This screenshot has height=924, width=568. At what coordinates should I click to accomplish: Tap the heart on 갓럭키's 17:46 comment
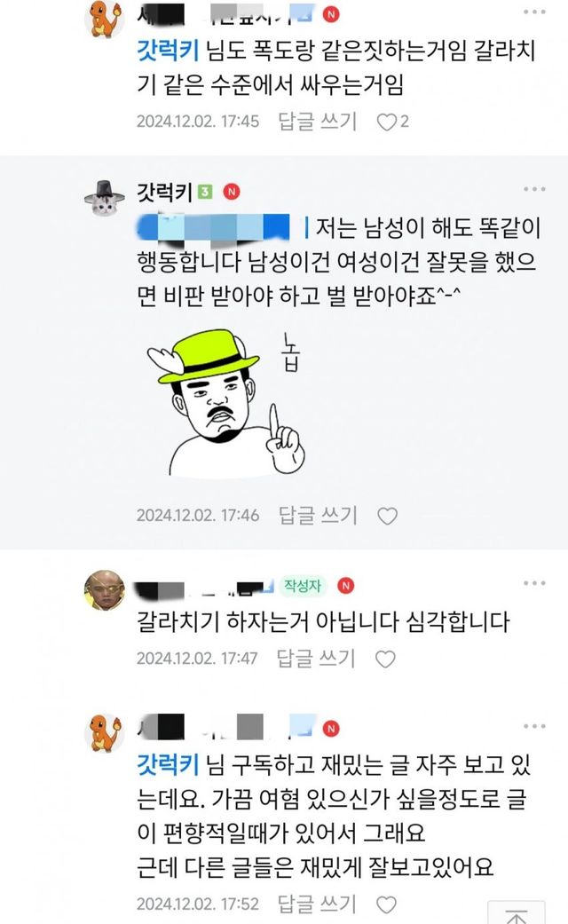[387, 517]
